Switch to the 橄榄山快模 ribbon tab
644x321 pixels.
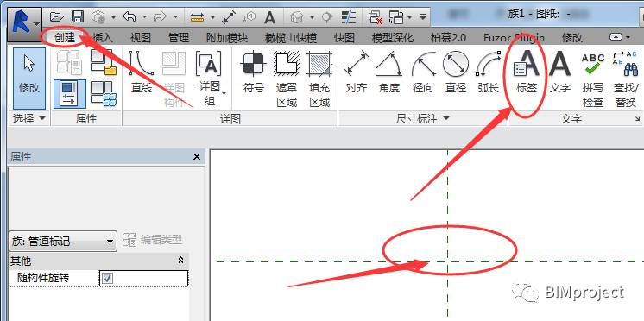point(291,38)
